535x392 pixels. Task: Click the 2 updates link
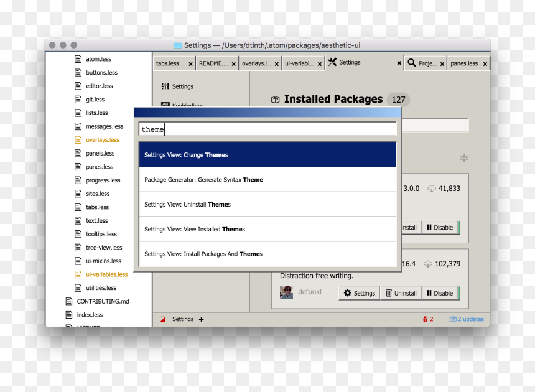[467, 319]
